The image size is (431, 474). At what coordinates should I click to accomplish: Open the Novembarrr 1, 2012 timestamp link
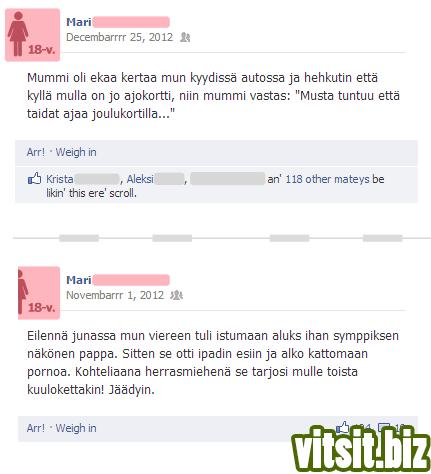pyautogui.click(x=115, y=295)
